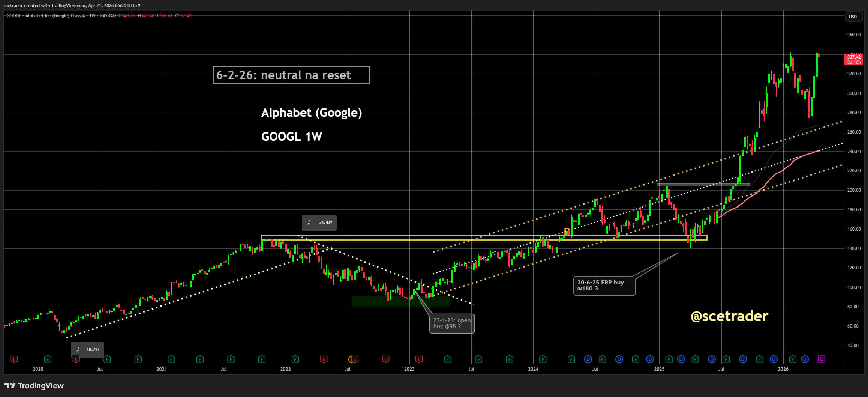Select the 'GOOGL 1W' text annotation
Viewport: 868px width, 397px height.
(x=292, y=137)
